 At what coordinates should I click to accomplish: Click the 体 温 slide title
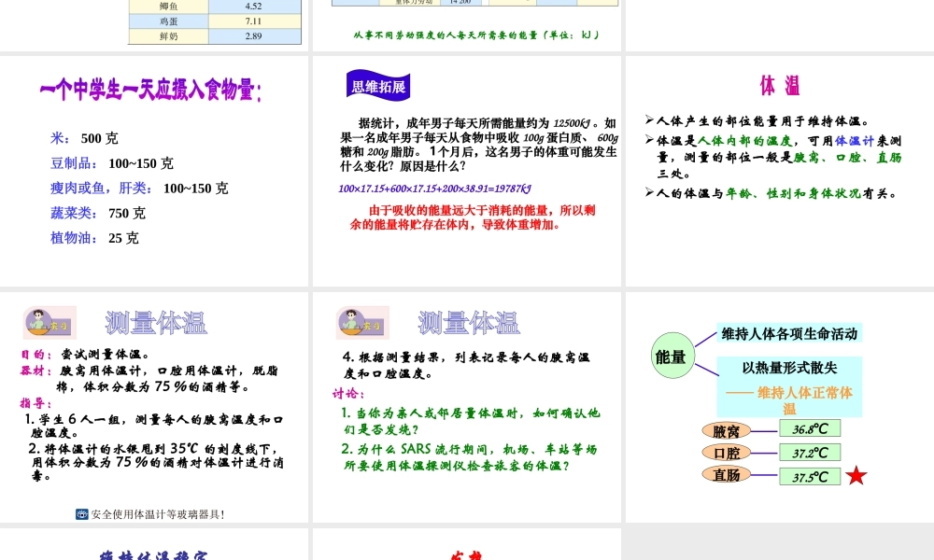[780, 86]
